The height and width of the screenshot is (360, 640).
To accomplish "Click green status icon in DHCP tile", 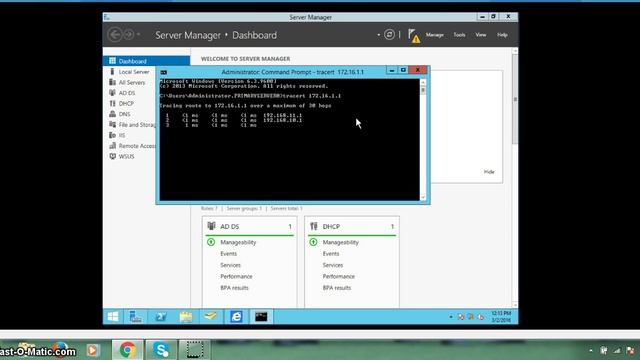I will 313,242.
